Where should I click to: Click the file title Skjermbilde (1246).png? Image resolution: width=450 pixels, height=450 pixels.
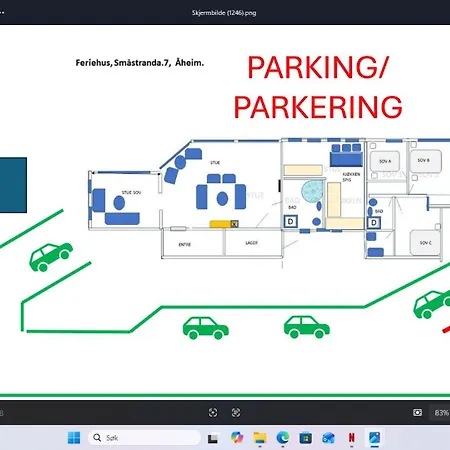(224, 13)
